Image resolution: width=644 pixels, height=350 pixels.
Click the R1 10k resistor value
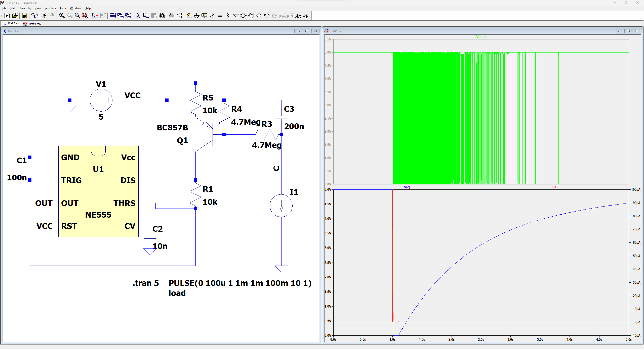coord(210,202)
